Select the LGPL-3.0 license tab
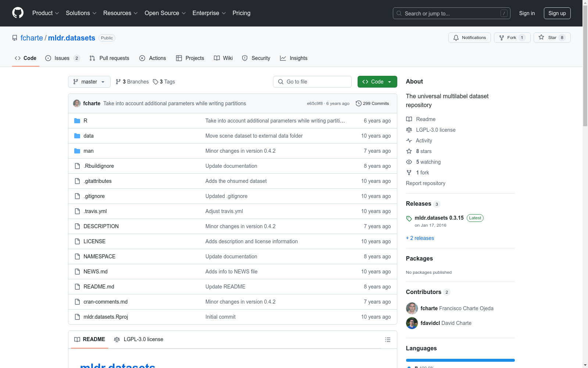The width and height of the screenshot is (588, 368). (x=139, y=339)
